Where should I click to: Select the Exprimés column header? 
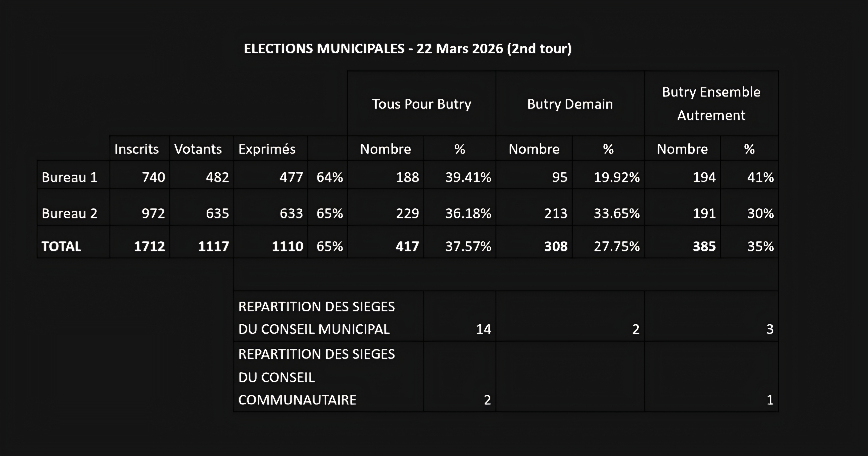tap(267, 149)
